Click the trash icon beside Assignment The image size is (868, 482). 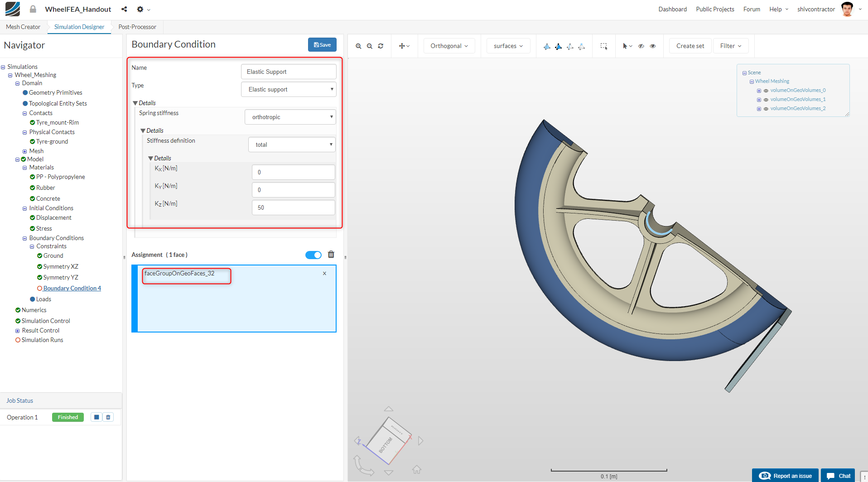[x=331, y=255]
